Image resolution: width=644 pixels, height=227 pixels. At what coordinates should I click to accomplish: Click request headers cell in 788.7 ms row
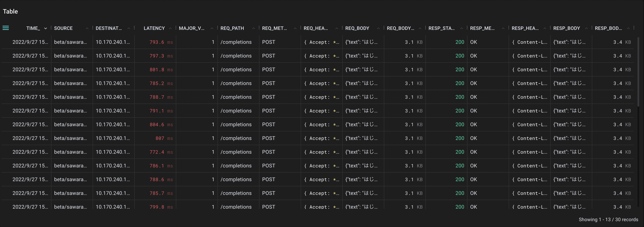[x=321, y=97]
